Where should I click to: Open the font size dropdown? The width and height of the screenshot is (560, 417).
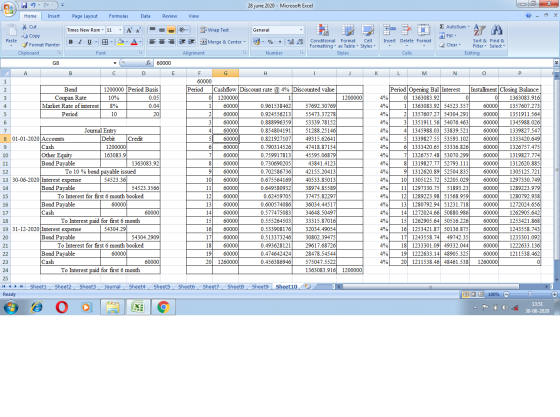pos(120,30)
